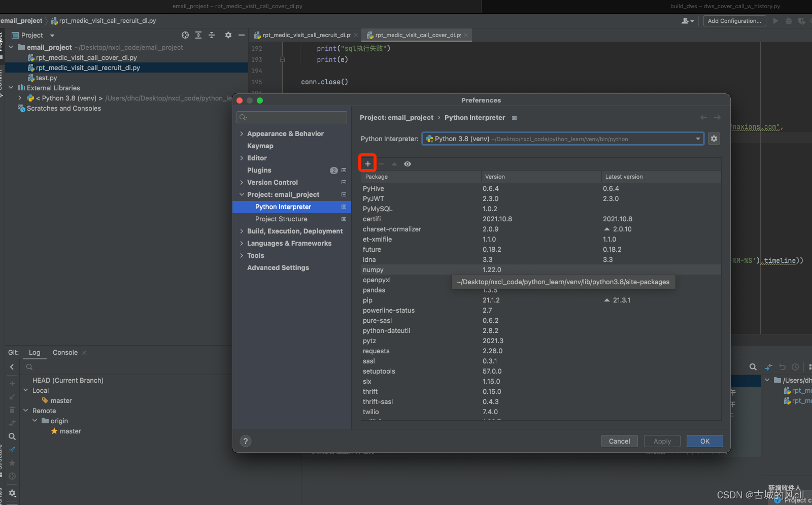The width and height of the screenshot is (812, 505).
Task: Select the numpy package row
Action: click(541, 270)
